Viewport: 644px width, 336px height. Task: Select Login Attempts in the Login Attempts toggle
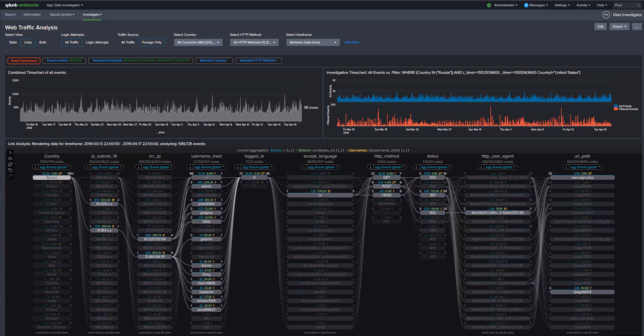click(x=97, y=42)
